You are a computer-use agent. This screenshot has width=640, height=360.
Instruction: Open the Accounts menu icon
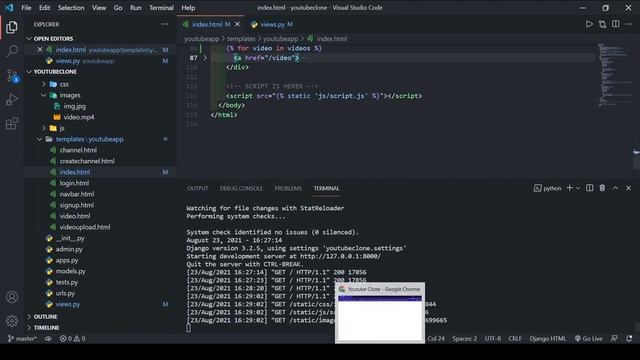coord(12,297)
